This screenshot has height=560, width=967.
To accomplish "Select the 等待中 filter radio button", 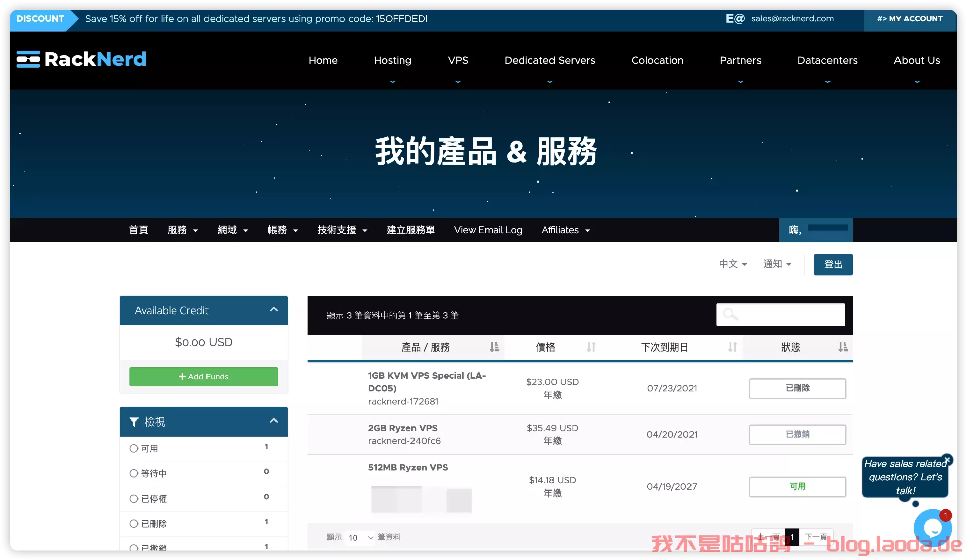I will 134,473.
